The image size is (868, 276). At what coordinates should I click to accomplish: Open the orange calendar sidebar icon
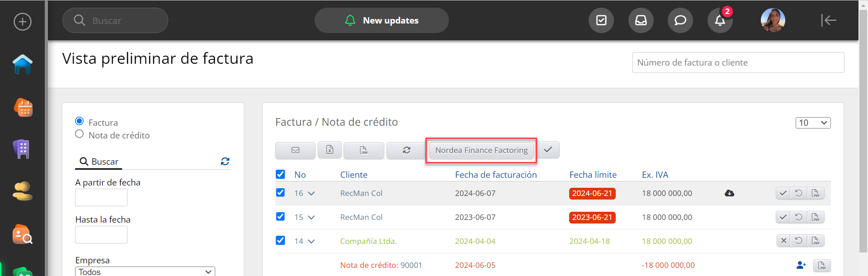click(23, 108)
